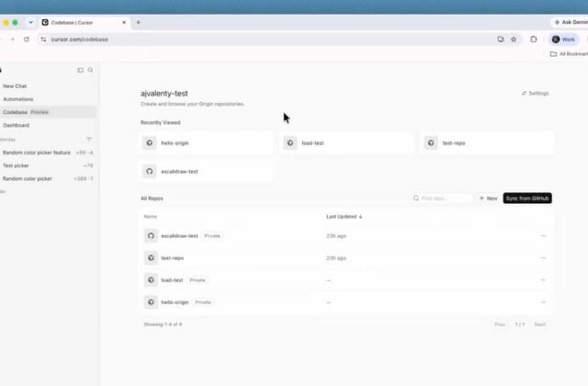
Task: Click the ajvalenty-test heading
Action: pos(164,94)
